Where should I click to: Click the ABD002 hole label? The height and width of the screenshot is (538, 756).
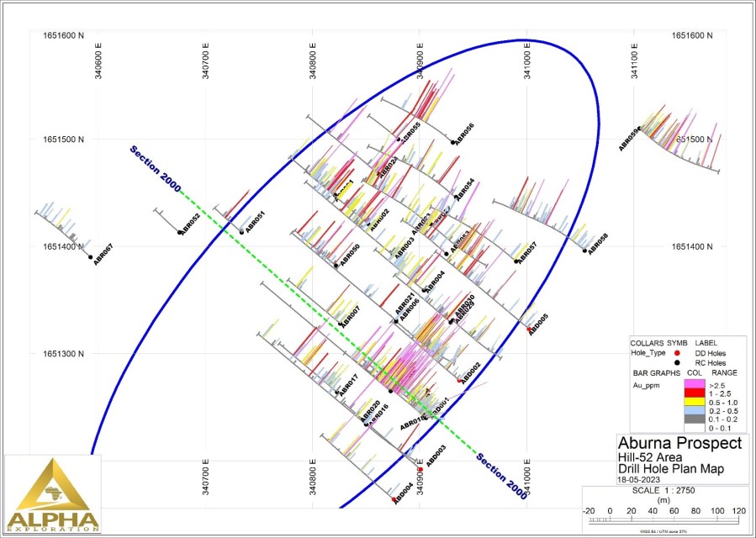pyautogui.click(x=471, y=373)
